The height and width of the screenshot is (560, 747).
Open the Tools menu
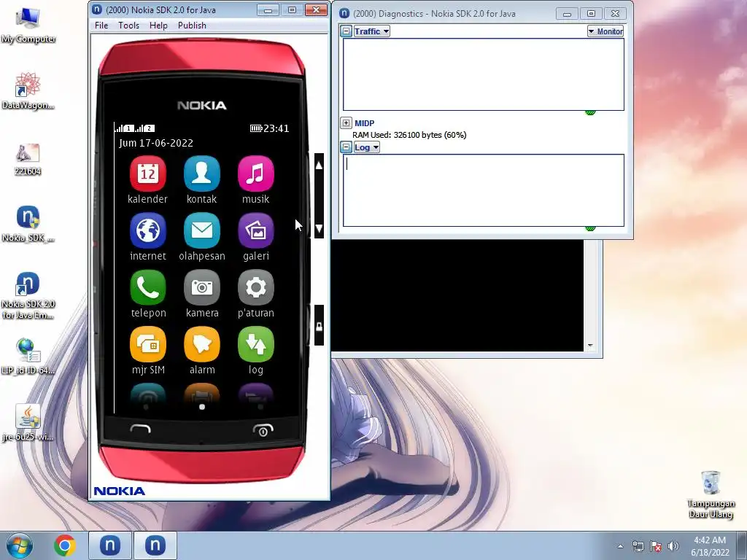click(x=128, y=26)
